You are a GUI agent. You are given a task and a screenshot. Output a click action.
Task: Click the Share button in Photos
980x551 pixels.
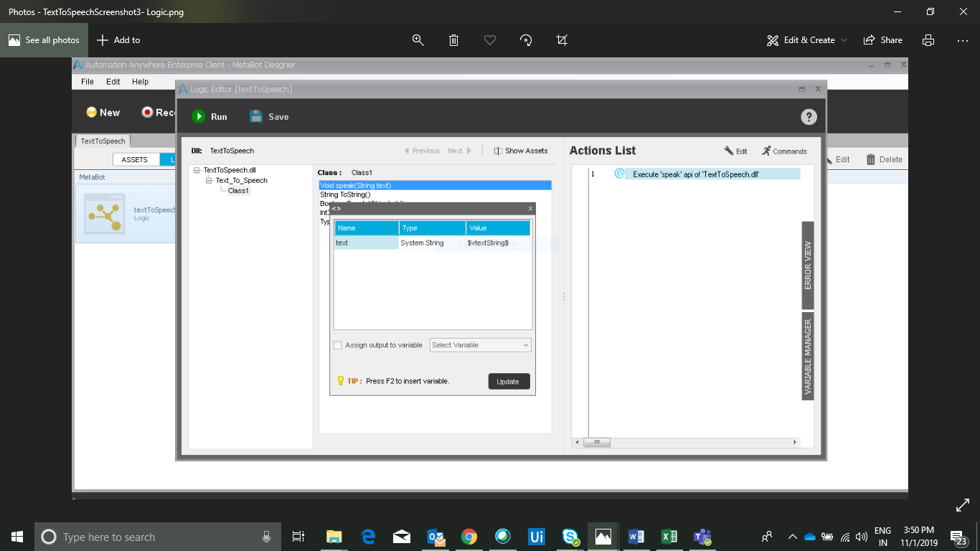pyautogui.click(x=883, y=40)
